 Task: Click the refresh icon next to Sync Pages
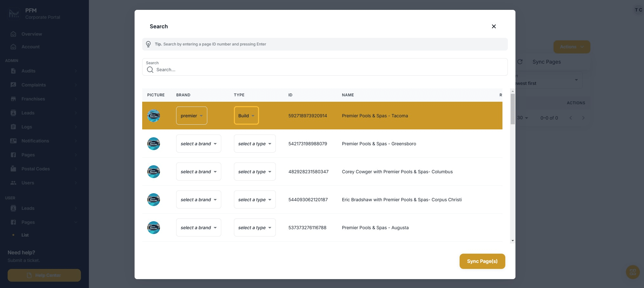(x=520, y=62)
